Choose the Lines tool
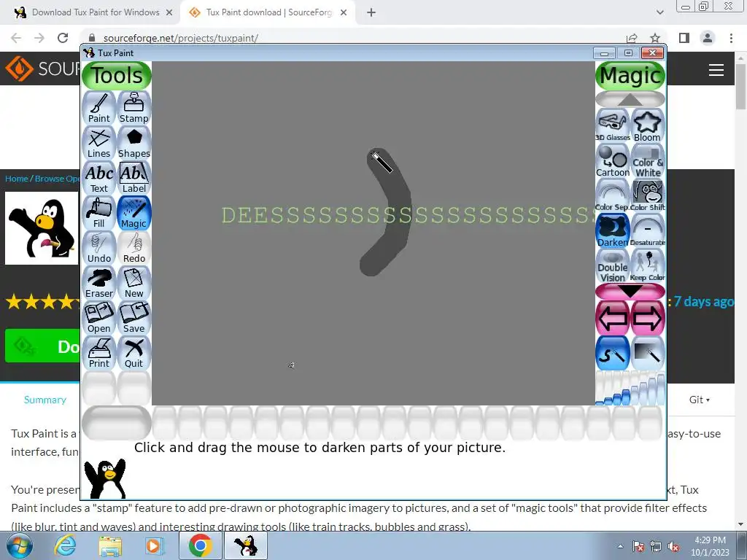747x560 pixels. point(99,143)
